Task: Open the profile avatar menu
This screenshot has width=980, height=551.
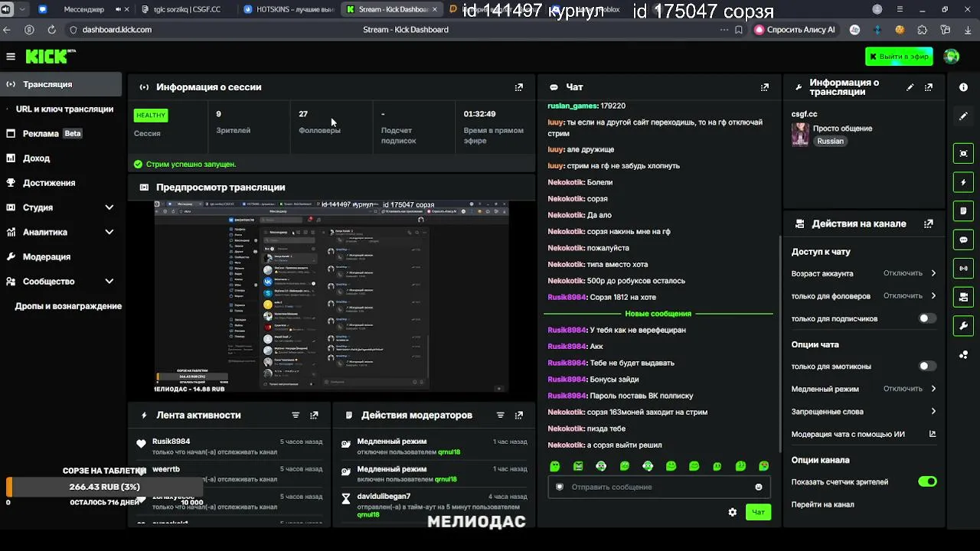Action: [952, 57]
